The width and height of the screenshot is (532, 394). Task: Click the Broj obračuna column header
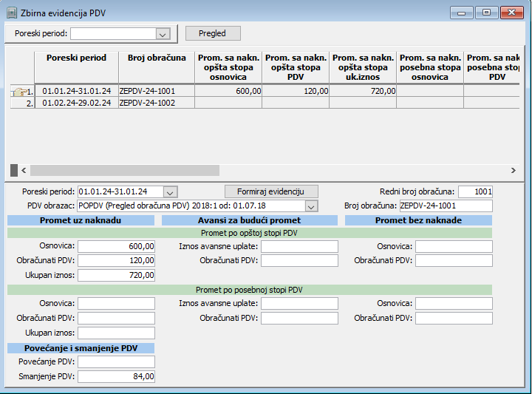155,58
